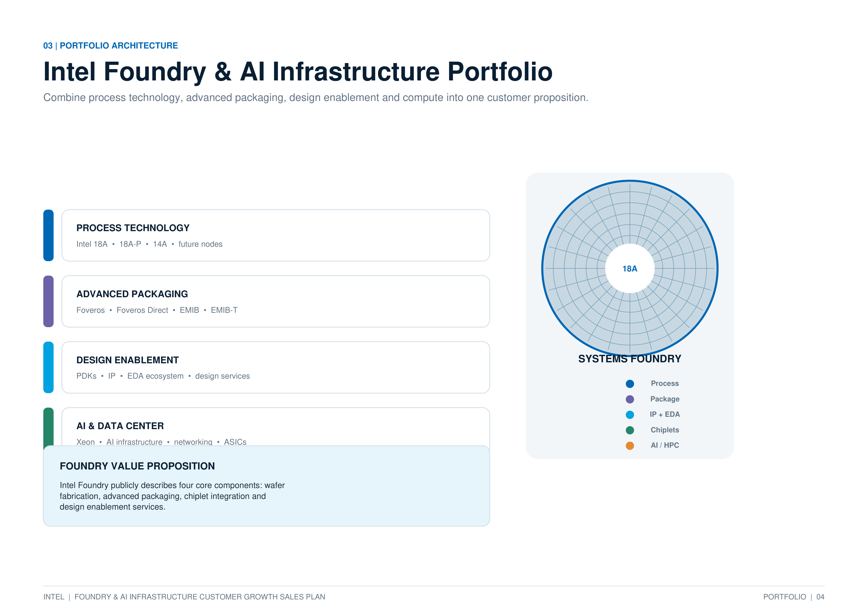The height and width of the screenshot is (614, 868).
Task: Click the Process legend label
Action: (665, 383)
